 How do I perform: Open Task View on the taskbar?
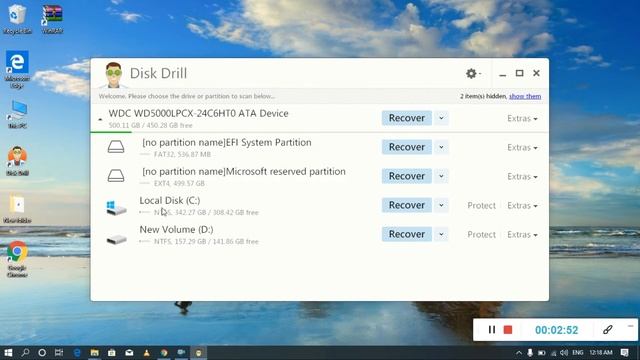59,353
